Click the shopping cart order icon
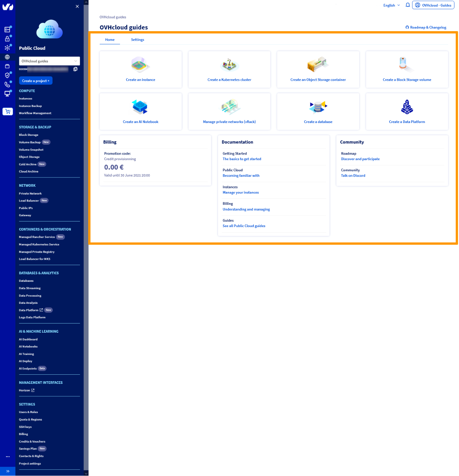 8,111
